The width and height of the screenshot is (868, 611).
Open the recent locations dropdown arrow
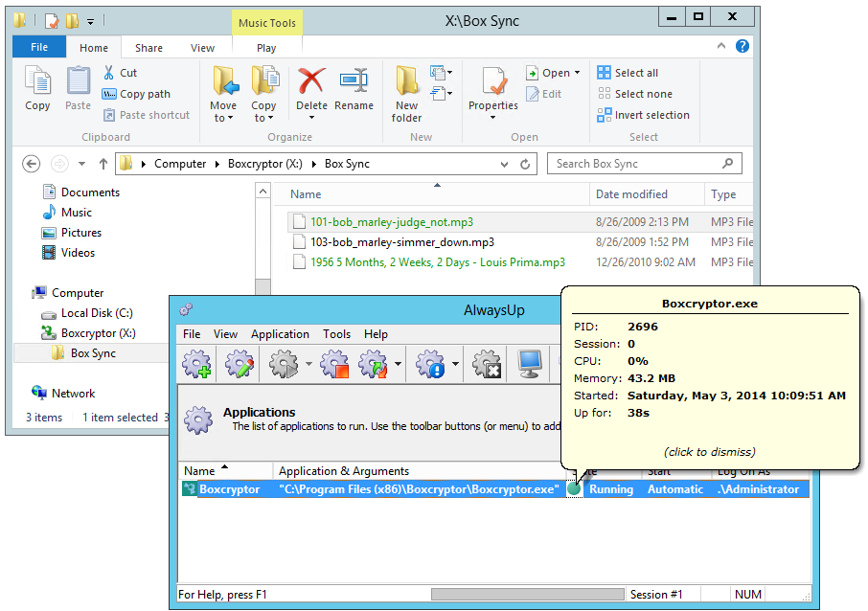tap(82, 164)
